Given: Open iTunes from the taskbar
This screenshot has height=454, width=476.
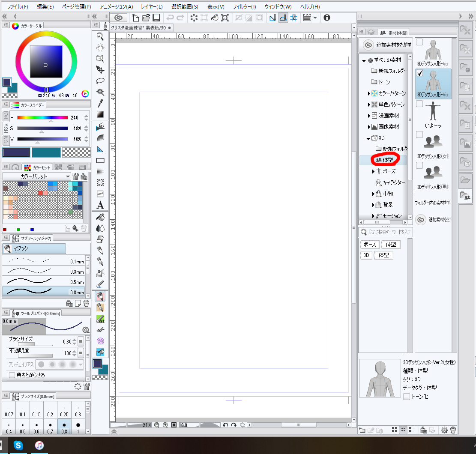Looking at the screenshot, I should (39, 445).
